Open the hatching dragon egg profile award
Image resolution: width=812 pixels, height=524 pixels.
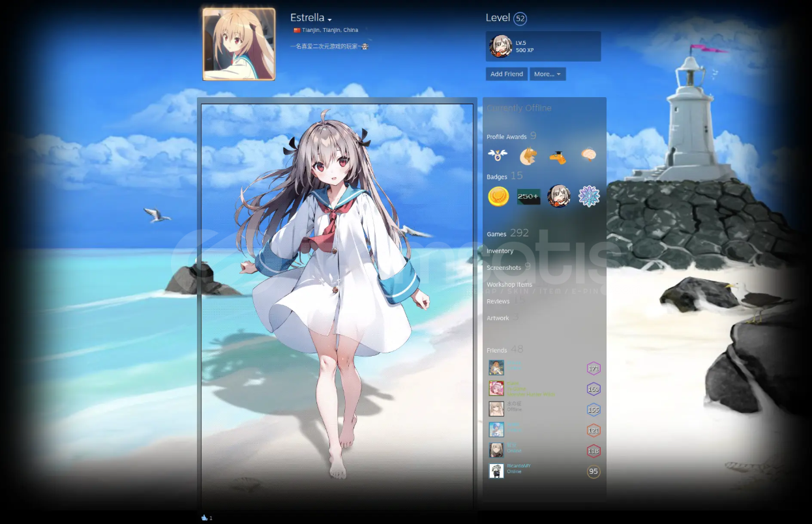[x=528, y=156]
